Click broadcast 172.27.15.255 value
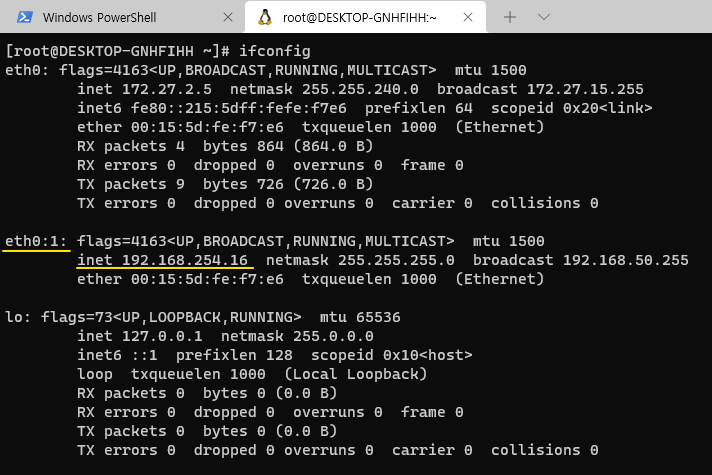Viewport: 712px width, 475px height. [x=540, y=89]
